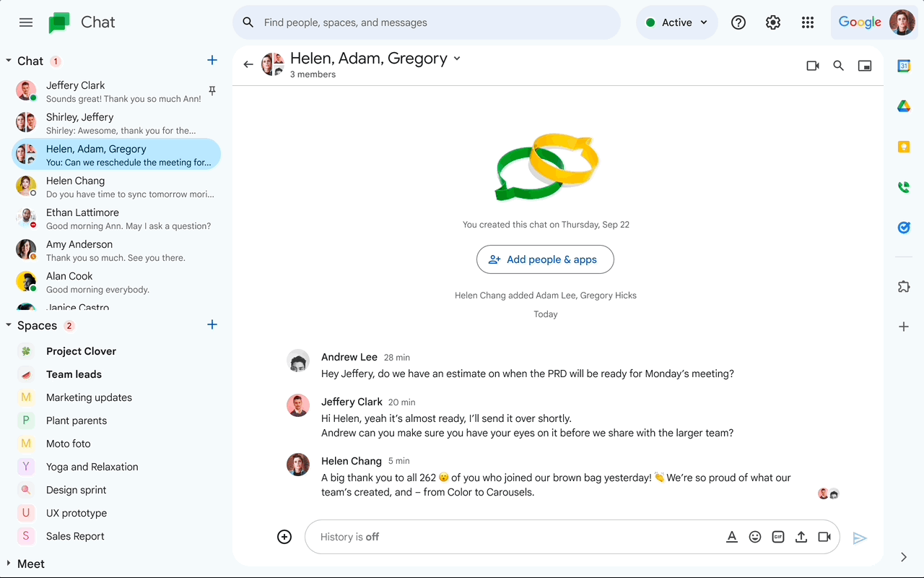924x578 pixels.
Task: Open the emoji picker in the compose bar
Action: point(755,537)
